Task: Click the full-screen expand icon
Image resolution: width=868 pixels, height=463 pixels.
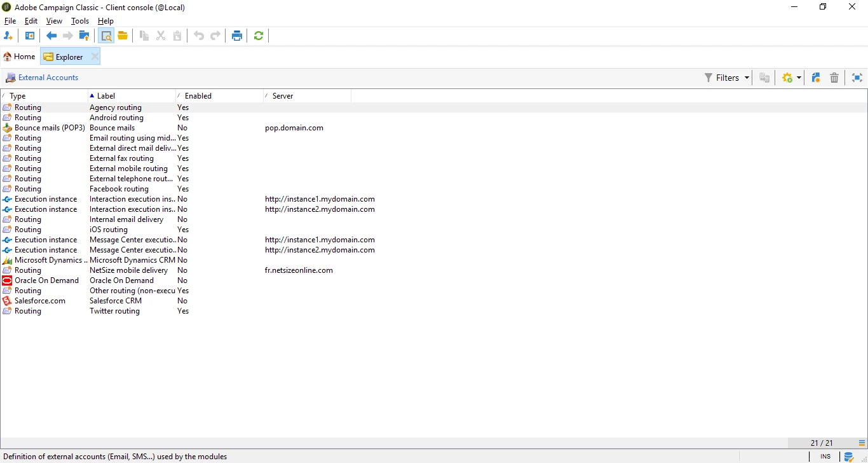Action: tap(857, 78)
